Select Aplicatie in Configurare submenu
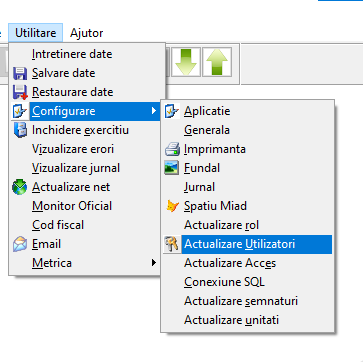Viewport: 363px width, 362px height. pyautogui.click(x=247, y=111)
